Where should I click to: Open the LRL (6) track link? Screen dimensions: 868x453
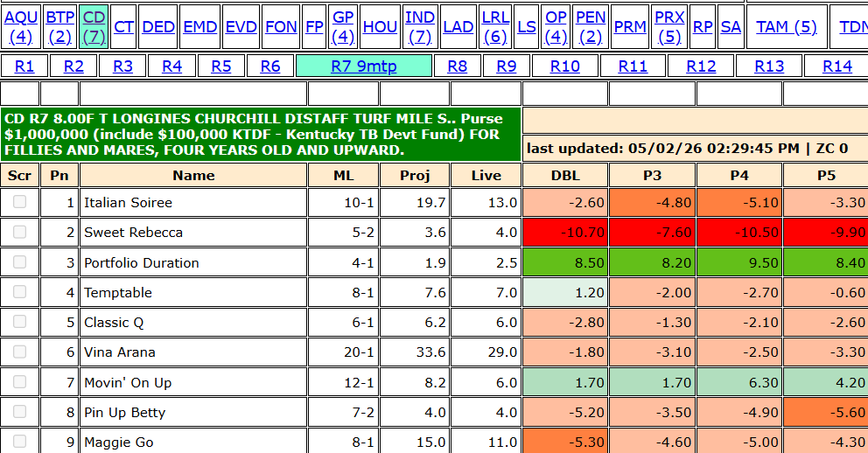(495, 26)
